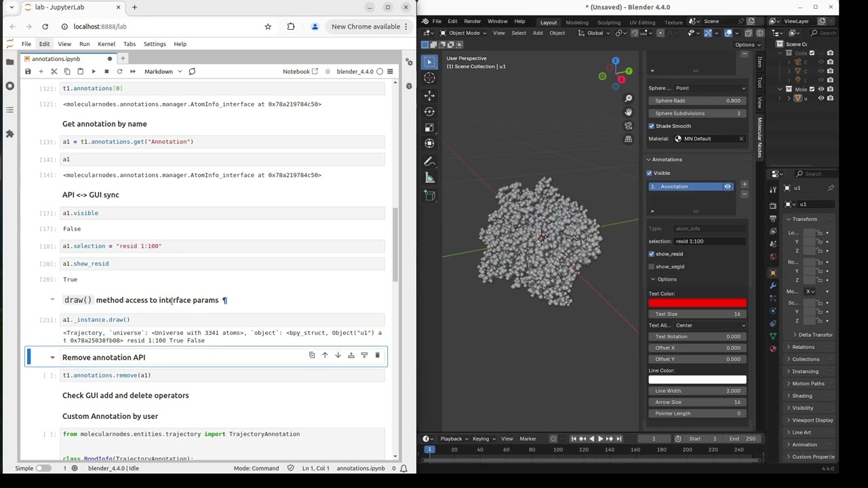Screen dimensions: 868x488
Task: Toggle auto keying record button in the timeline
Action: pos(553,439)
